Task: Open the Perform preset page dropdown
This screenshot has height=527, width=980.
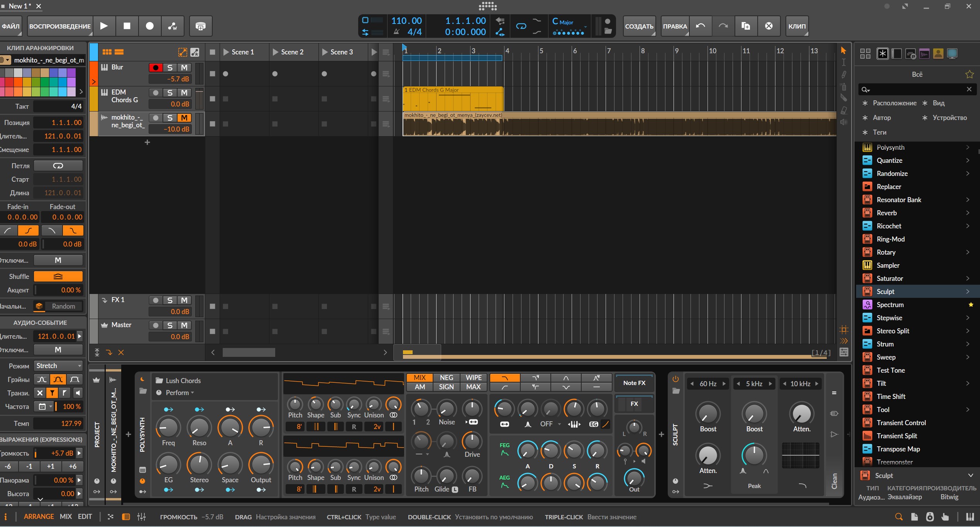Action: pos(179,392)
